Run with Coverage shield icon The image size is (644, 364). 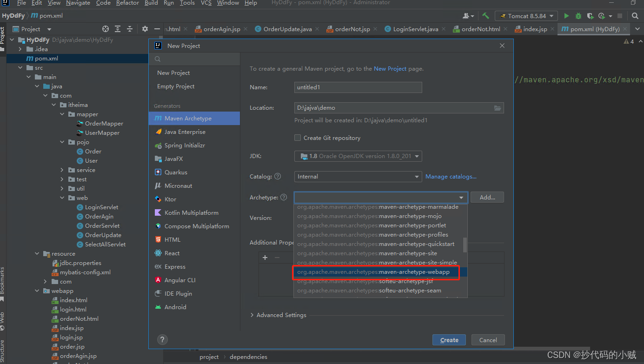[590, 16]
